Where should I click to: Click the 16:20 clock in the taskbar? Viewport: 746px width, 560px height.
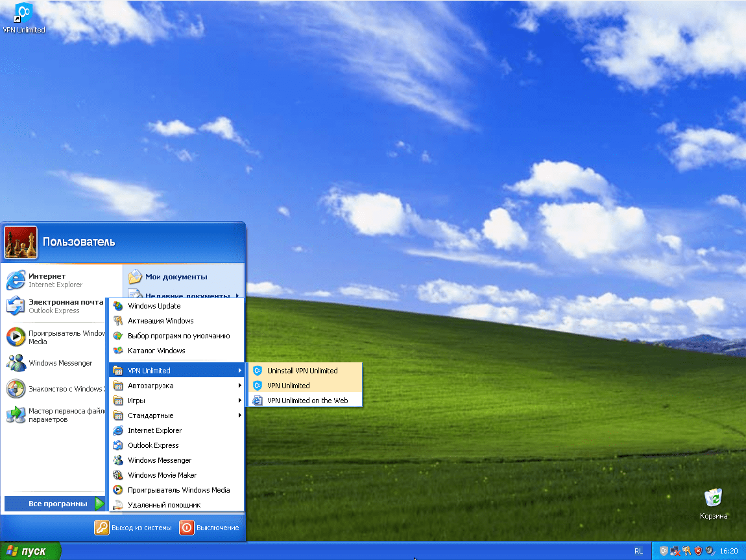[730, 551]
